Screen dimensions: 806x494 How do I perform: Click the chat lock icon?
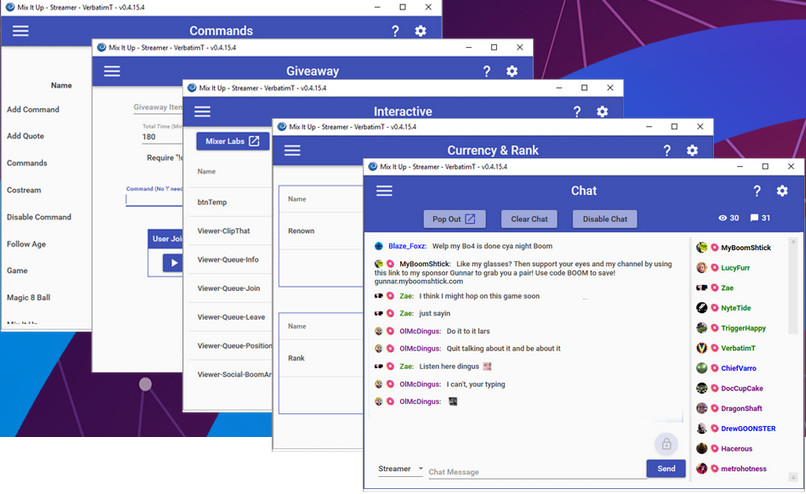[666, 444]
